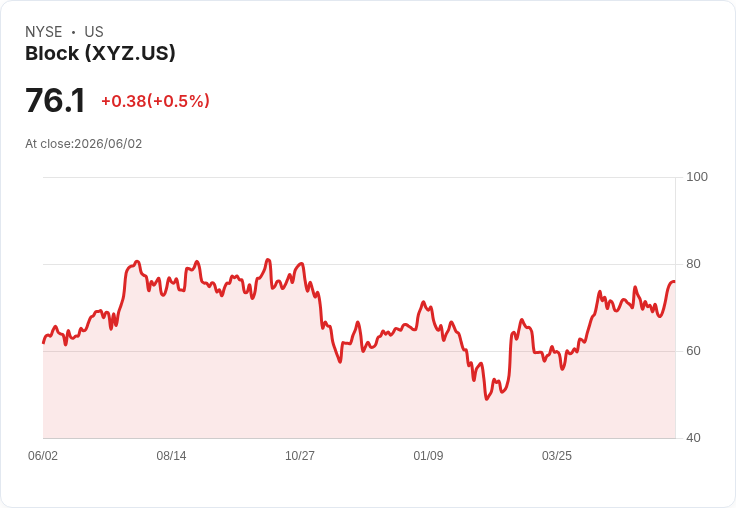Click the current price 76.1

[55, 100]
